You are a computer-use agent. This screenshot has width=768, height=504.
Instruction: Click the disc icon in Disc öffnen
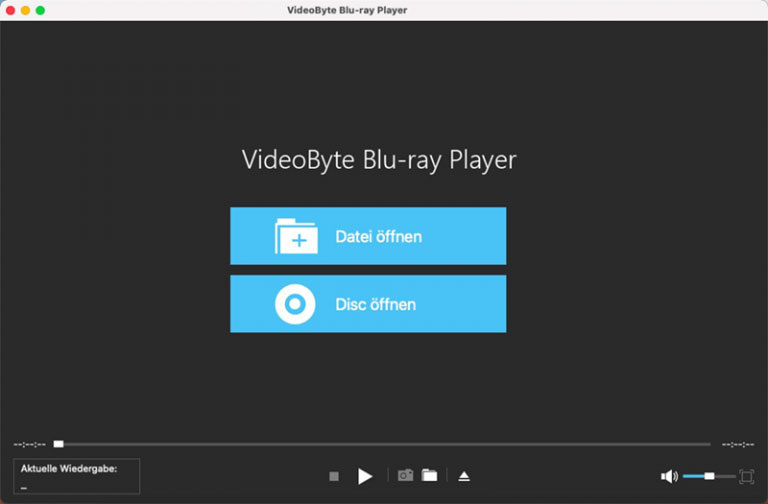[x=295, y=304]
